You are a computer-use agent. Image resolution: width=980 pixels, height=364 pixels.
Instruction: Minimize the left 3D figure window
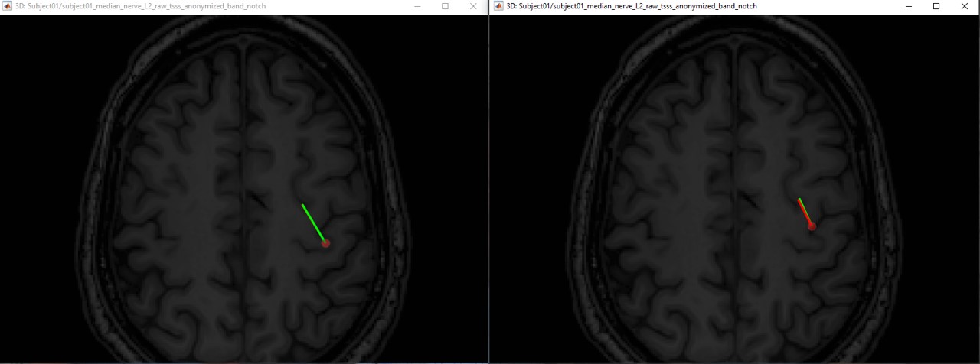coord(417,6)
